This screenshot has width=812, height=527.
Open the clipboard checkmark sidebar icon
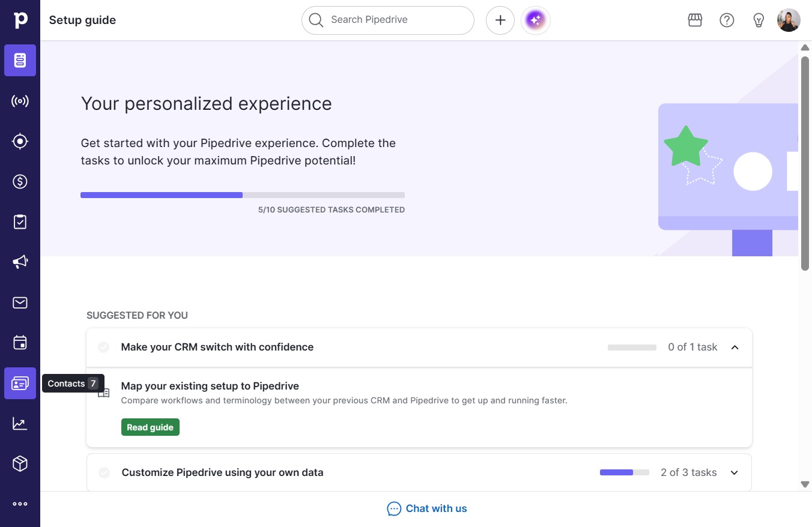tap(20, 221)
